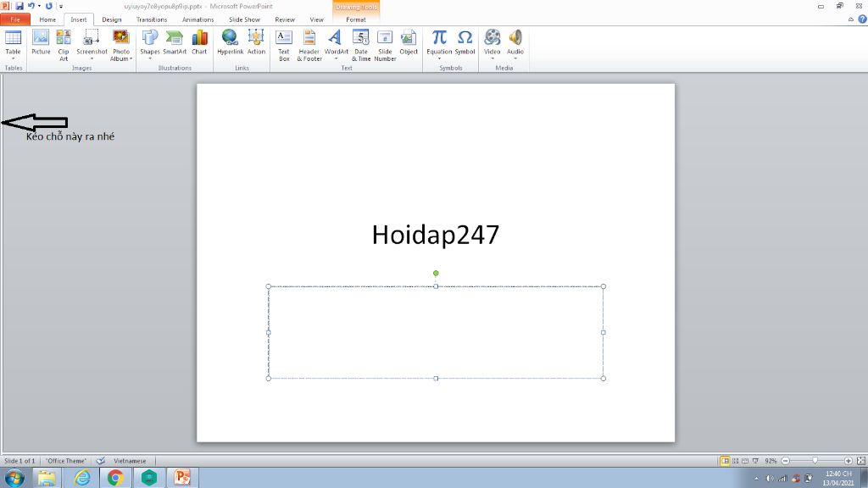The image size is (868, 488).
Task: Insert a Text Box
Action: pos(283,46)
